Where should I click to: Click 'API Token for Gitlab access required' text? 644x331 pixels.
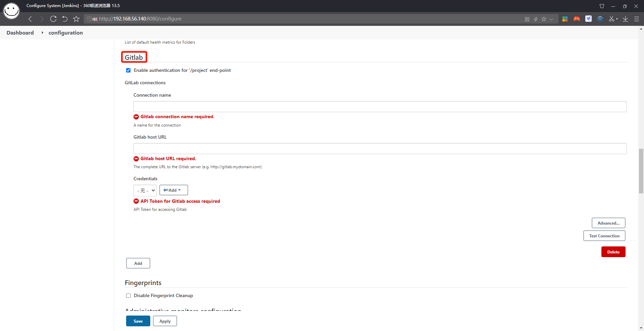(180, 201)
